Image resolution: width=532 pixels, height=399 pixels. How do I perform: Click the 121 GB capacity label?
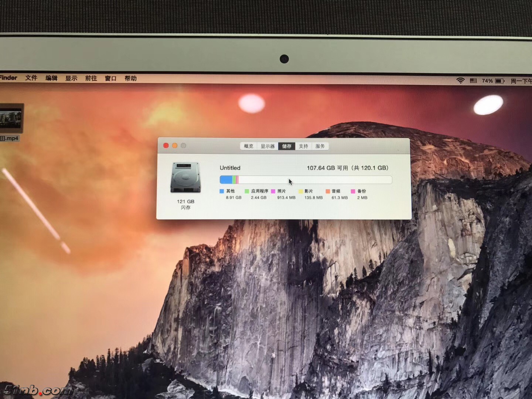[185, 201]
